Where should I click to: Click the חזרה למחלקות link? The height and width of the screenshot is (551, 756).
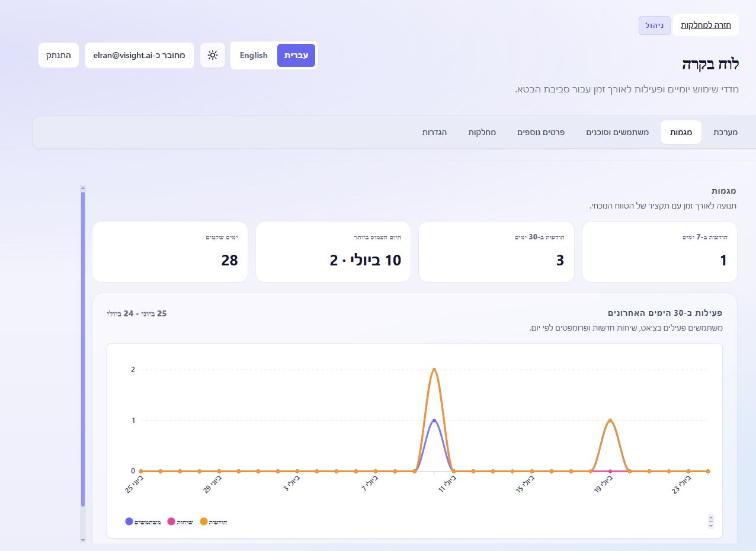(x=706, y=25)
